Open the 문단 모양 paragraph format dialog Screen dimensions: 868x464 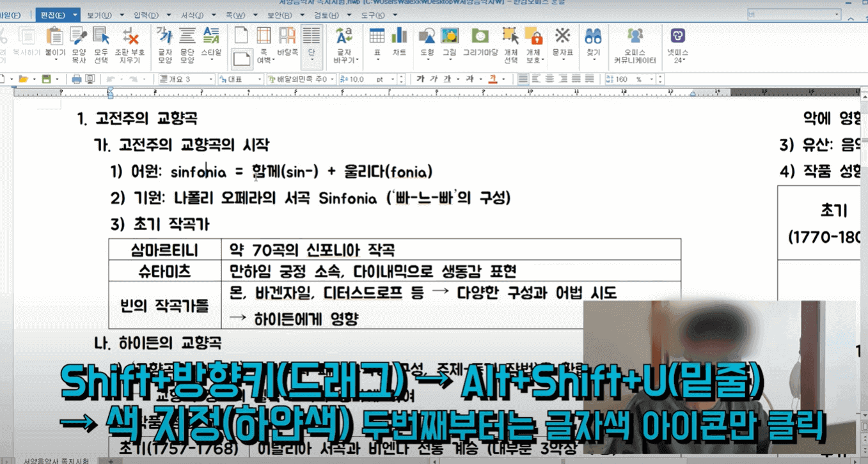187,45
